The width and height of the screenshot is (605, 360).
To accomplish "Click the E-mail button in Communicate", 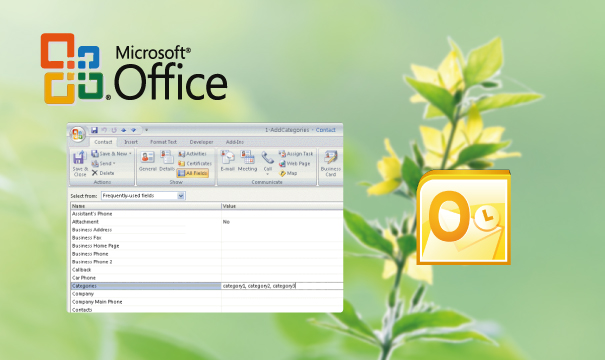I will 228,161.
